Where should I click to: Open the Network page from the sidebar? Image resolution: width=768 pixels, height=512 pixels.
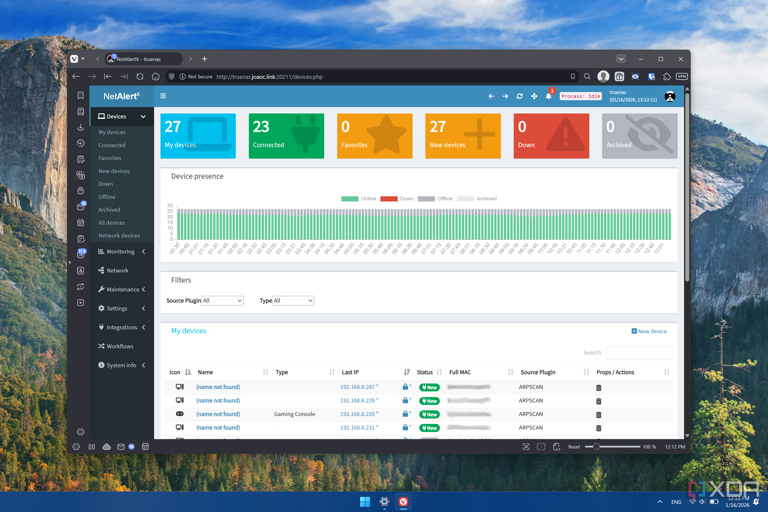coord(117,270)
